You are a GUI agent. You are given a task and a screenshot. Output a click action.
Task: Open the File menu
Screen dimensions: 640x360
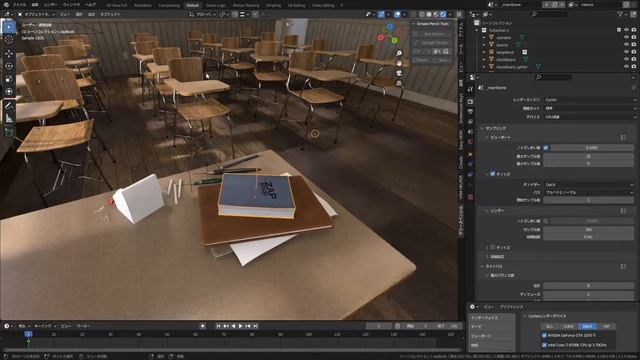coord(19,5)
